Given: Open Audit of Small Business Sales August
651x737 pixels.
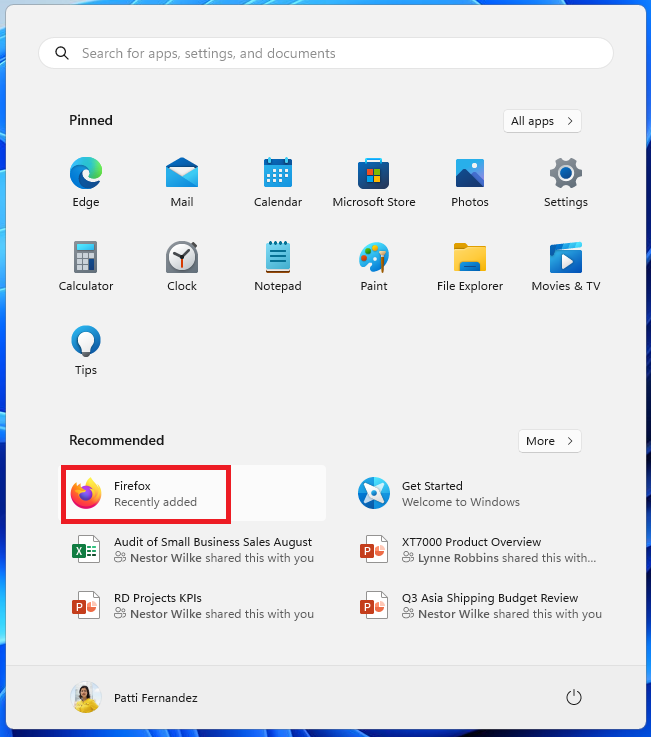Looking at the screenshot, I should 193,549.
